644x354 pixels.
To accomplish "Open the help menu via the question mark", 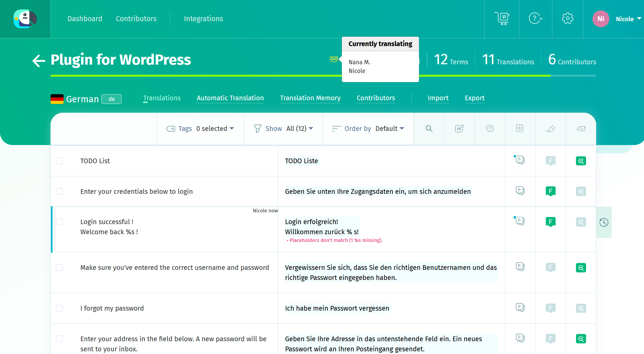I will click(x=535, y=19).
